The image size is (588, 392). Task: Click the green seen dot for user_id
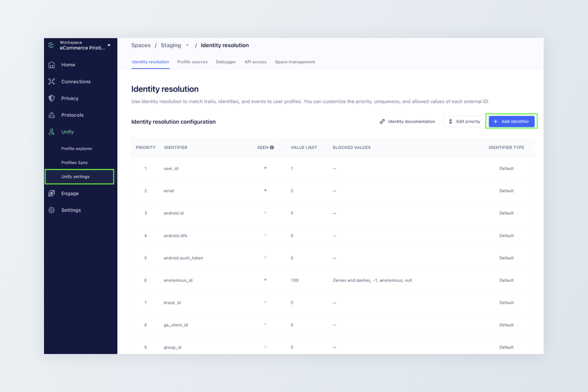tap(266, 168)
